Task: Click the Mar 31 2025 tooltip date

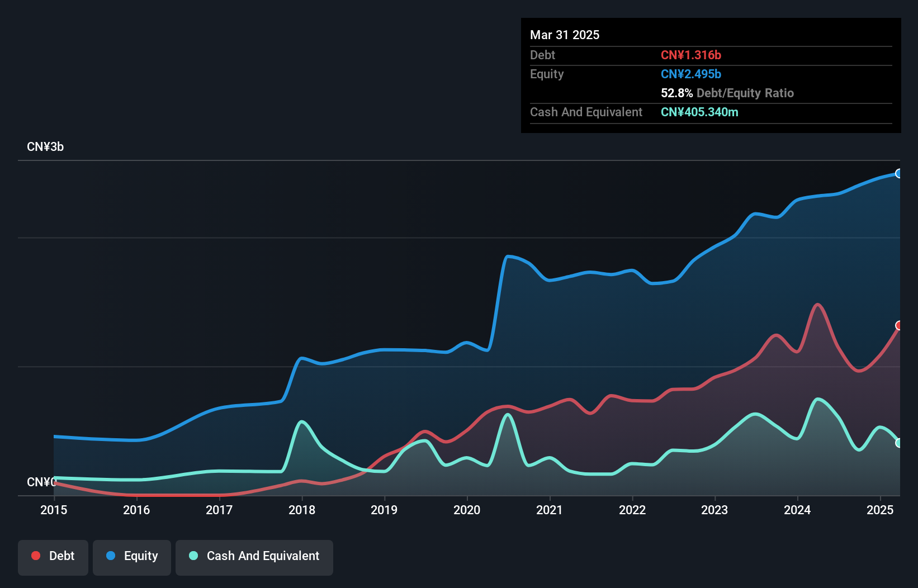Action: pos(565,35)
